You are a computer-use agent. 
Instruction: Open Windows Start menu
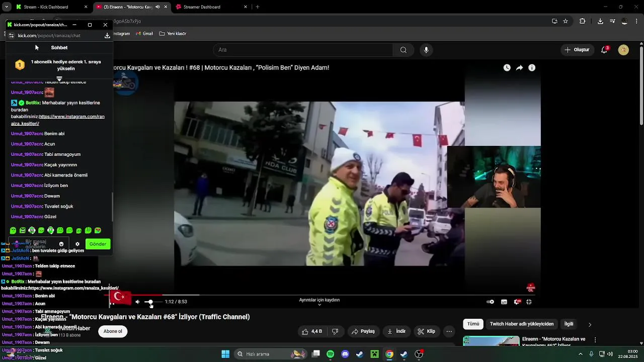225,354
